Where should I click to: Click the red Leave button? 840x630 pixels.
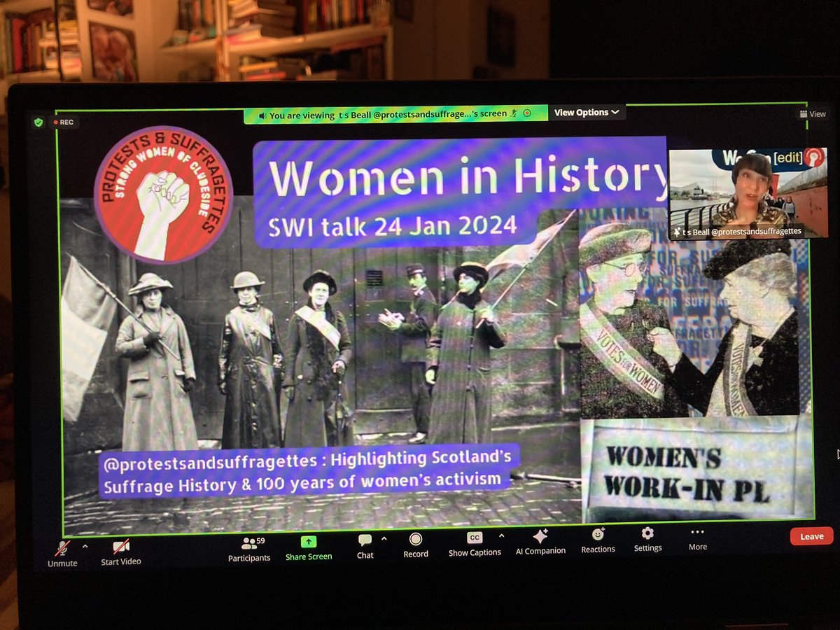[x=812, y=536]
